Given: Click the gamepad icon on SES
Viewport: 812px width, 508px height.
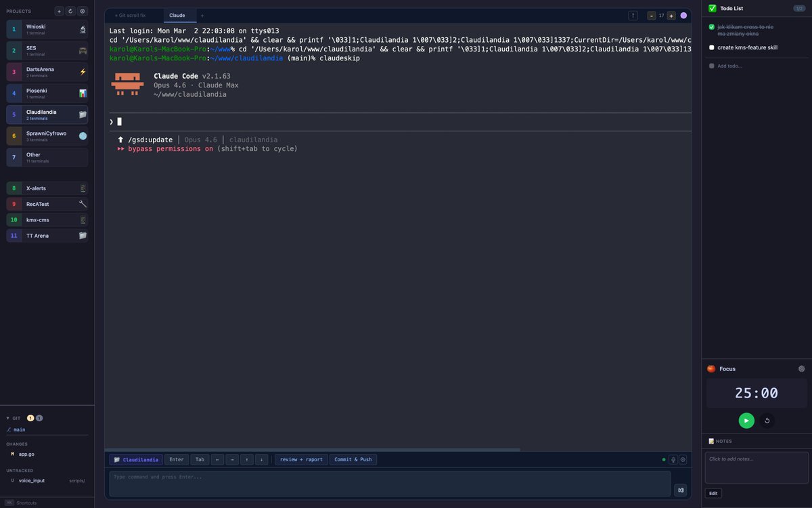Looking at the screenshot, I should tap(83, 51).
